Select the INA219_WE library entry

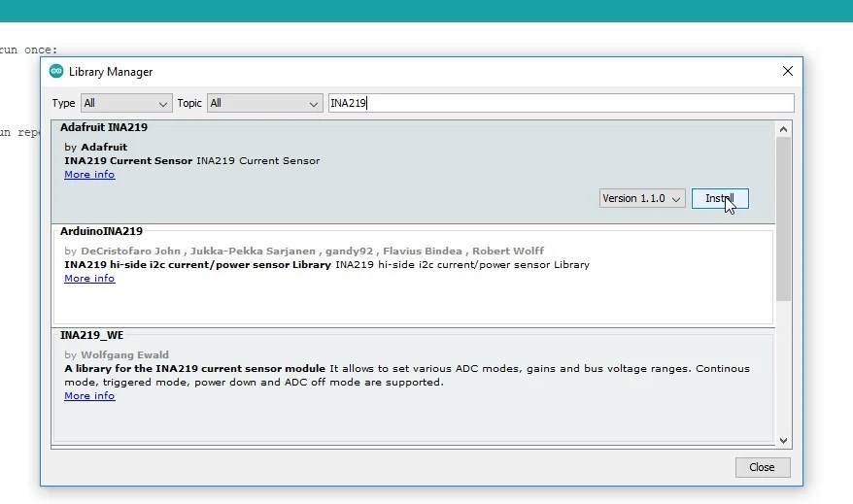coord(91,335)
